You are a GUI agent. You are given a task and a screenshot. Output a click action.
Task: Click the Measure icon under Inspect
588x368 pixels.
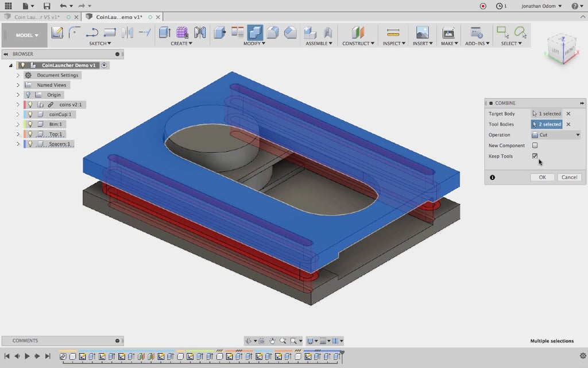coord(393,33)
